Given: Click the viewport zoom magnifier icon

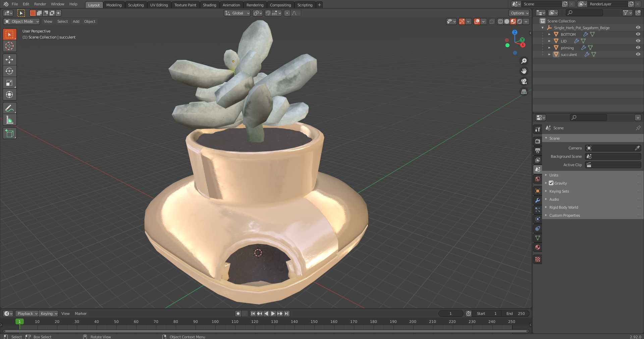Looking at the screenshot, I should [524, 61].
